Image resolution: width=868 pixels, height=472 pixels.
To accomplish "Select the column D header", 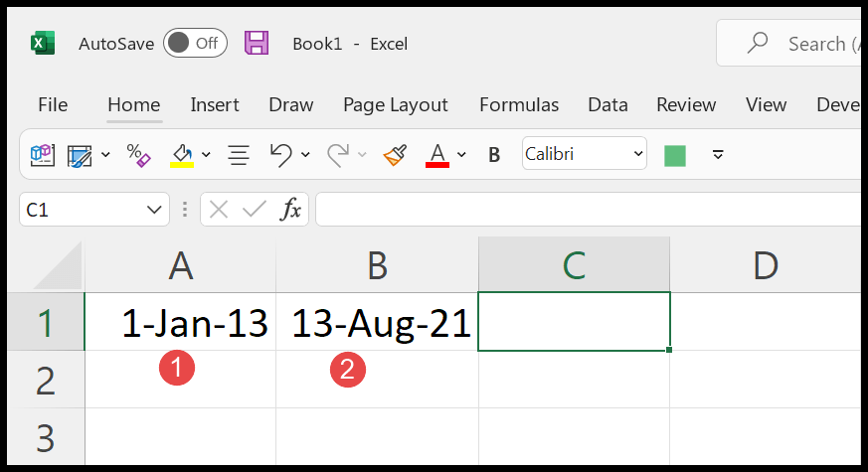I will (765, 265).
